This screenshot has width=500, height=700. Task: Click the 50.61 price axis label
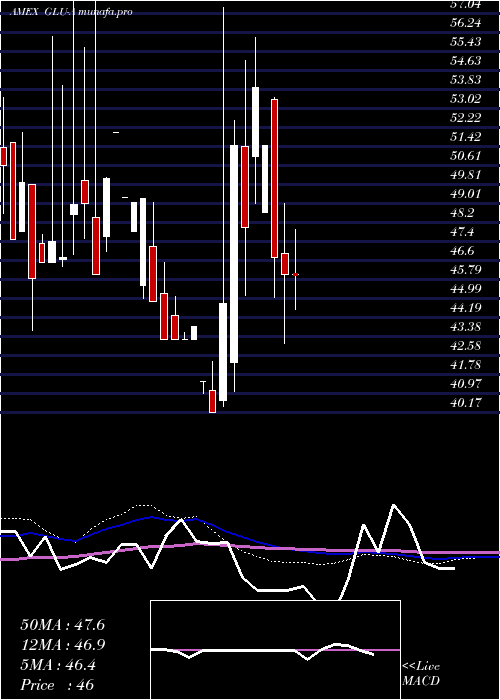pos(465,156)
